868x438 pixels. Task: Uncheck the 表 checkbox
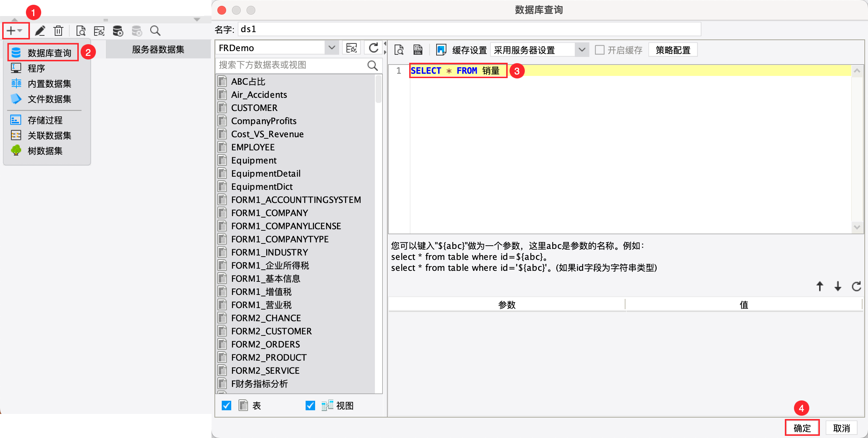(226, 406)
